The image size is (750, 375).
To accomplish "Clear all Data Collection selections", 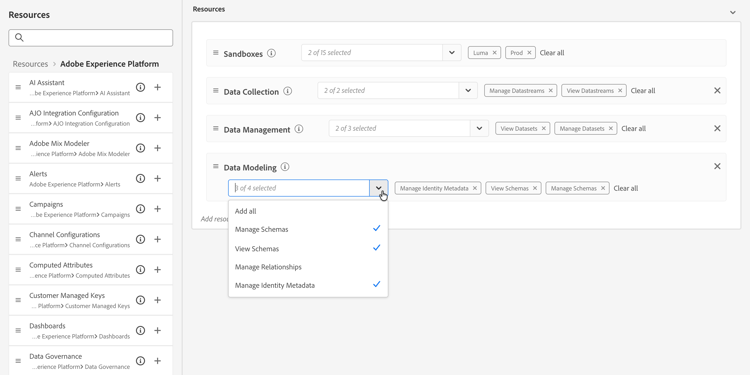I will pos(643,91).
